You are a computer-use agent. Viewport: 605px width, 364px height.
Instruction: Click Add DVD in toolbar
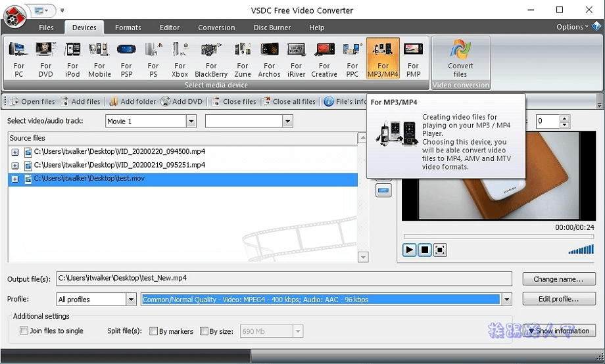pyautogui.click(x=181, y=101)
